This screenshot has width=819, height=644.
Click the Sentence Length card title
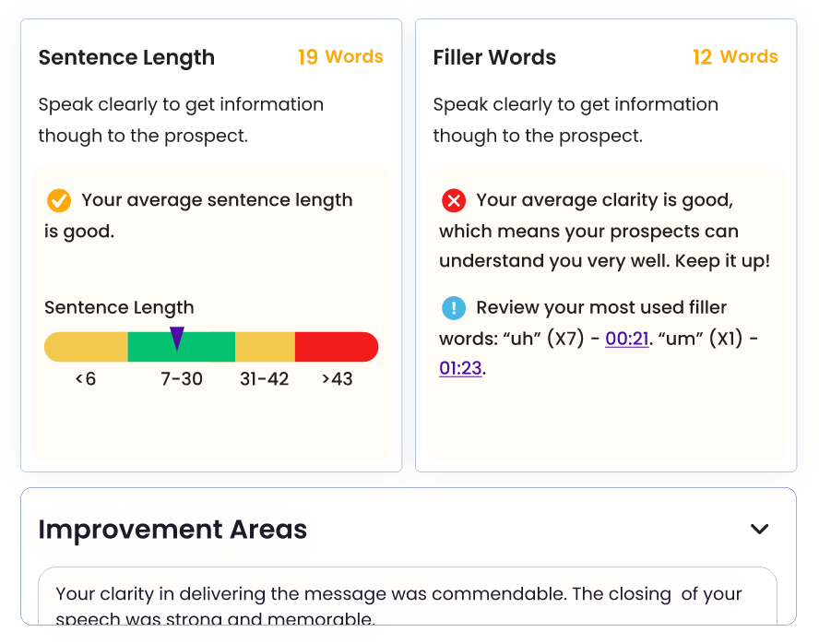(126, 57)
